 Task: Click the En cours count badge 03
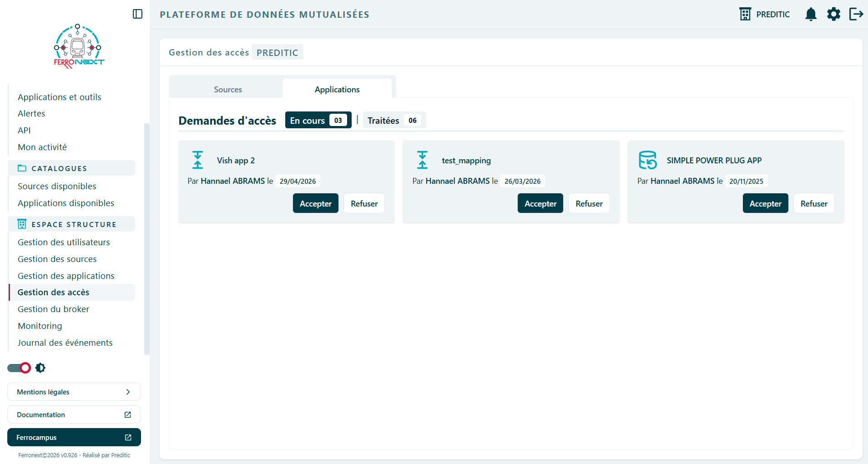coord(338,120)
